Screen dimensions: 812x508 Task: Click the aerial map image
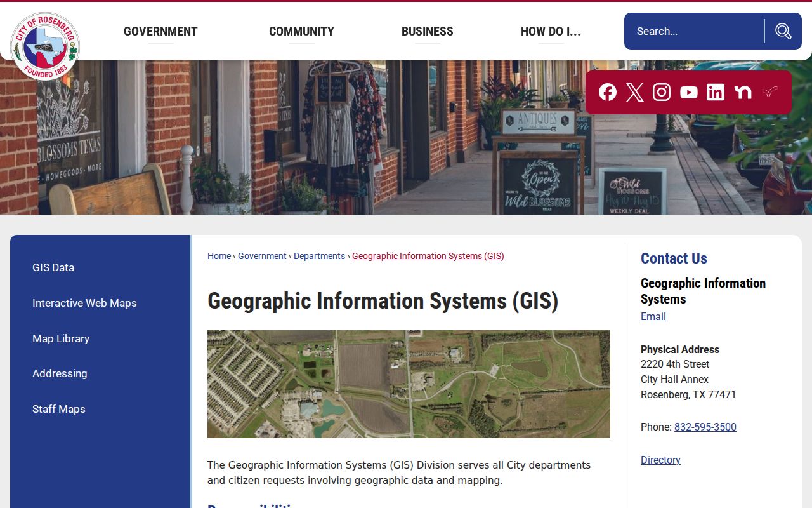click(409, 384)
